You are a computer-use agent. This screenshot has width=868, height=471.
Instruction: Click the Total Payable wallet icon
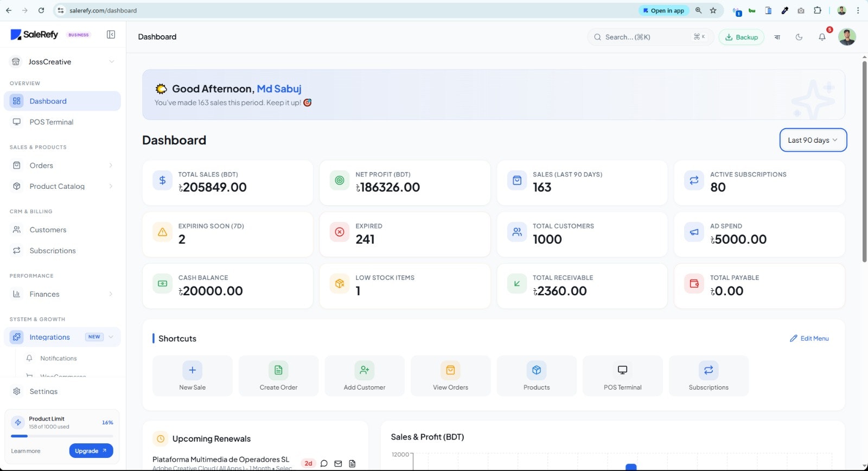(x=694, y=283)
